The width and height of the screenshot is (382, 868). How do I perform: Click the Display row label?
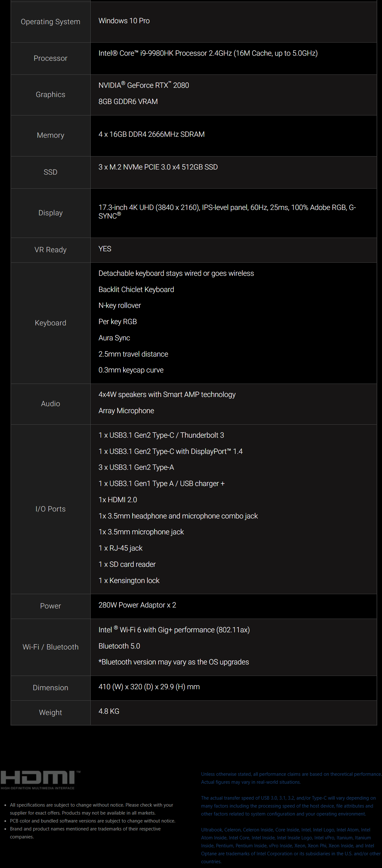51,213
